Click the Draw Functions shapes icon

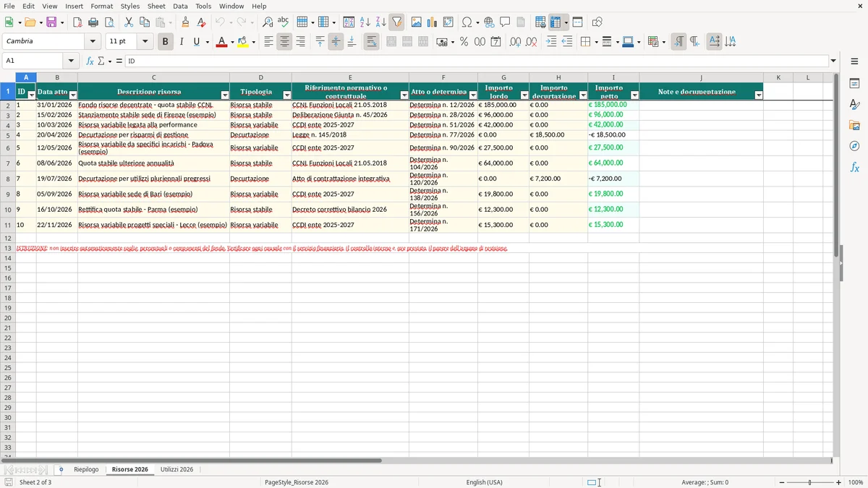tap(597, 22)
